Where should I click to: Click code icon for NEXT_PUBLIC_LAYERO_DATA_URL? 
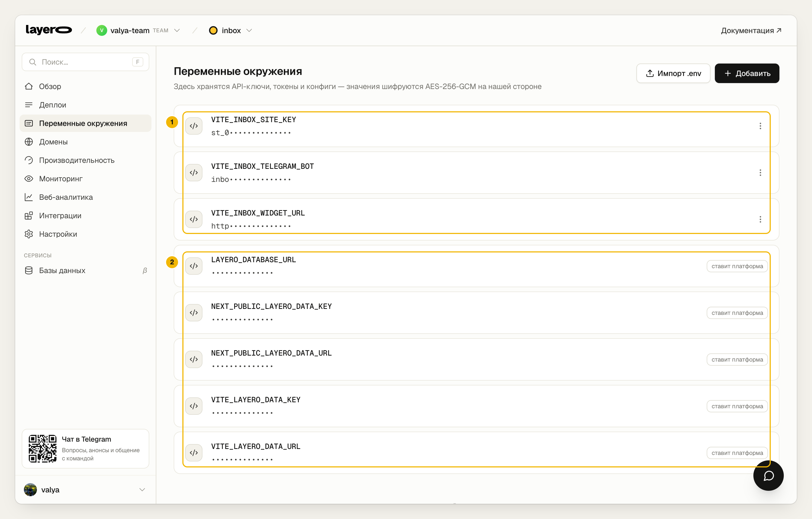pyautogui.click(x=194, y=359)
